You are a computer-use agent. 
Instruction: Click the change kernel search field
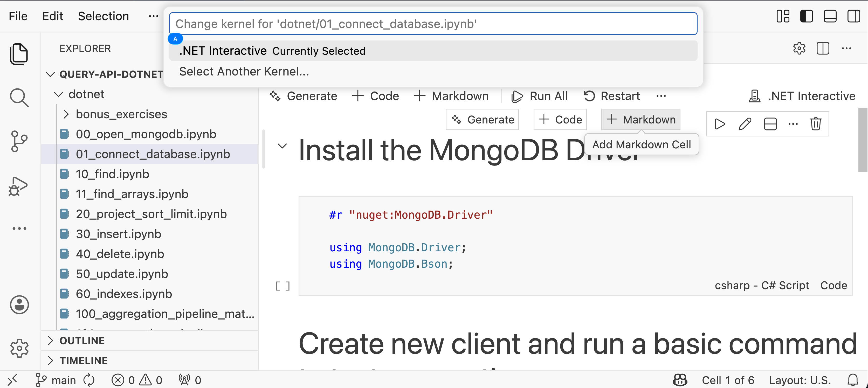click(433, 24)
